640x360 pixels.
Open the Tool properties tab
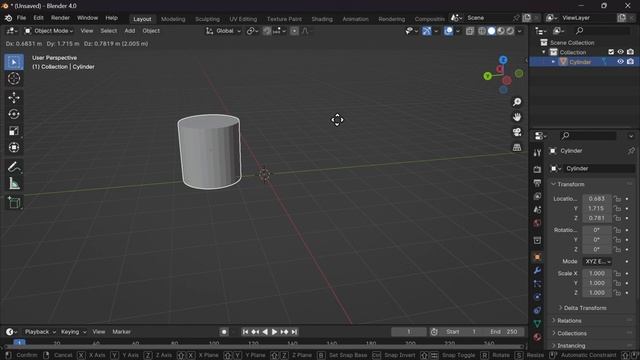click(x=537, y=152)
